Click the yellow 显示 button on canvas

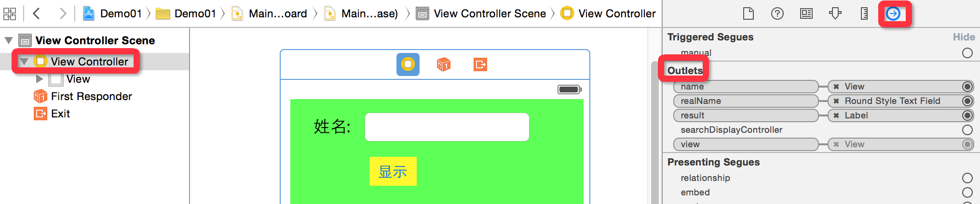[x=393, y=171]
